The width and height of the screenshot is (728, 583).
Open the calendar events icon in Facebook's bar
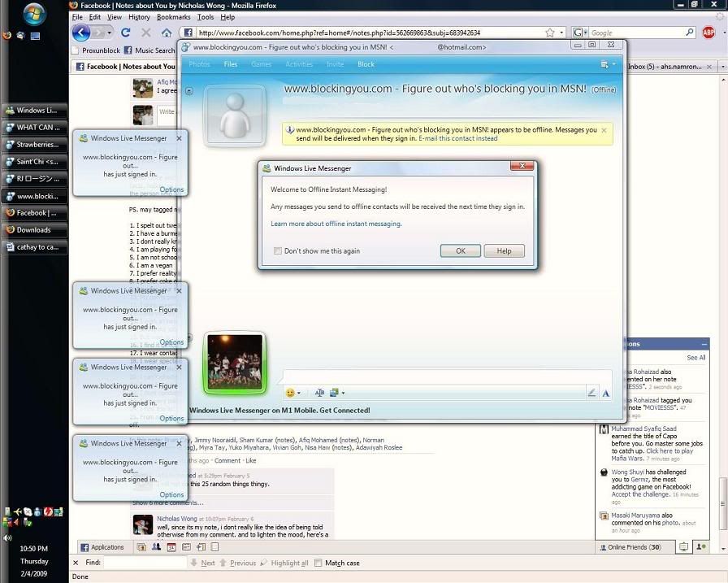tap(171, 547)
